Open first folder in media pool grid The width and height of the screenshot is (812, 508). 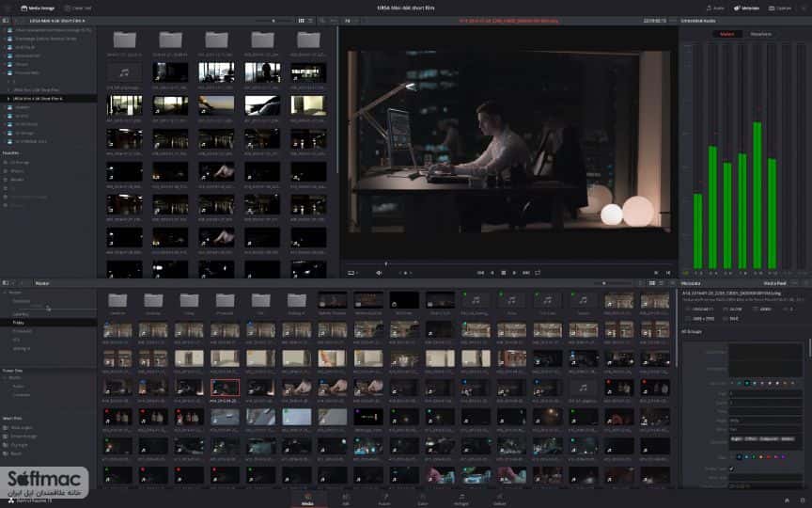tap(117, 301)
